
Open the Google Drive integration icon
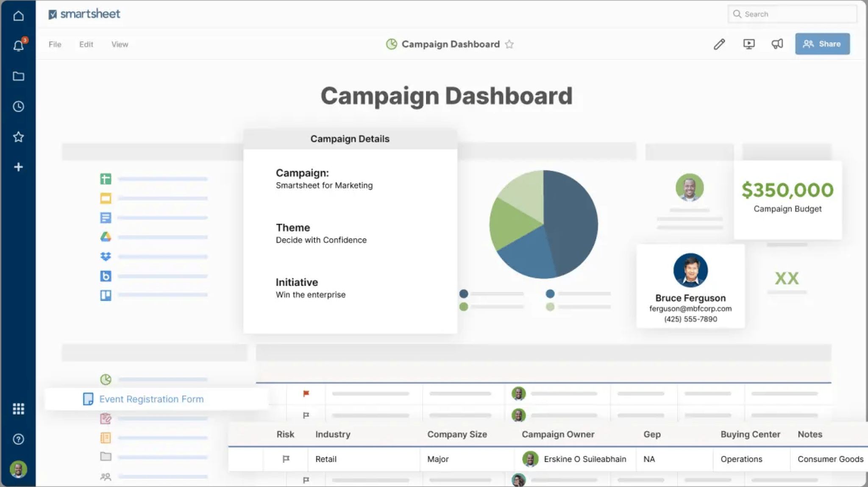106,237
